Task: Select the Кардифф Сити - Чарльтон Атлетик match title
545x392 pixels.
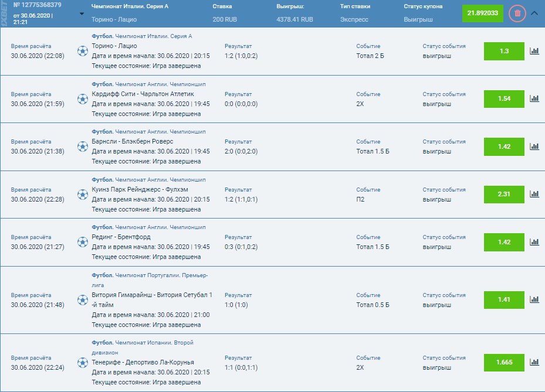Action: [x=143, y=94]
